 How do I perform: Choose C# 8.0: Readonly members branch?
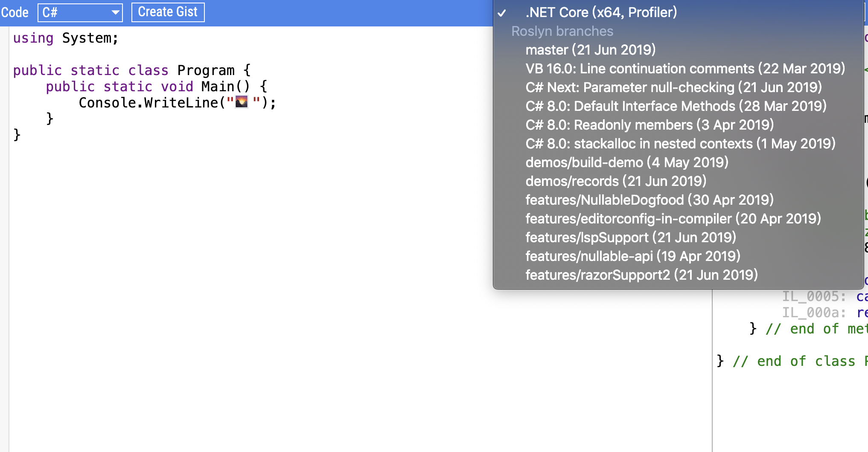[x=678, y=125]
